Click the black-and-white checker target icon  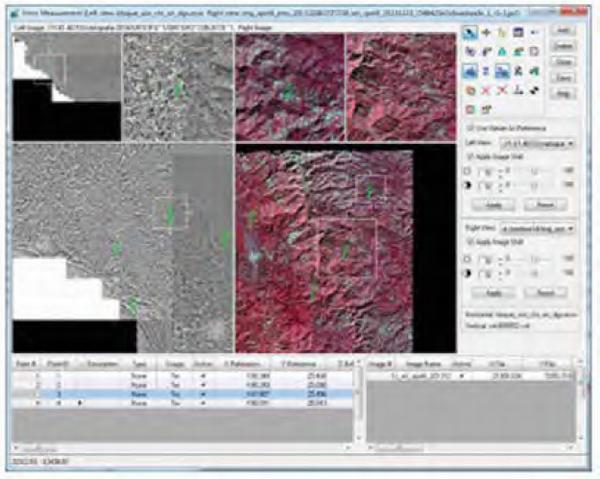pos(535,88)
